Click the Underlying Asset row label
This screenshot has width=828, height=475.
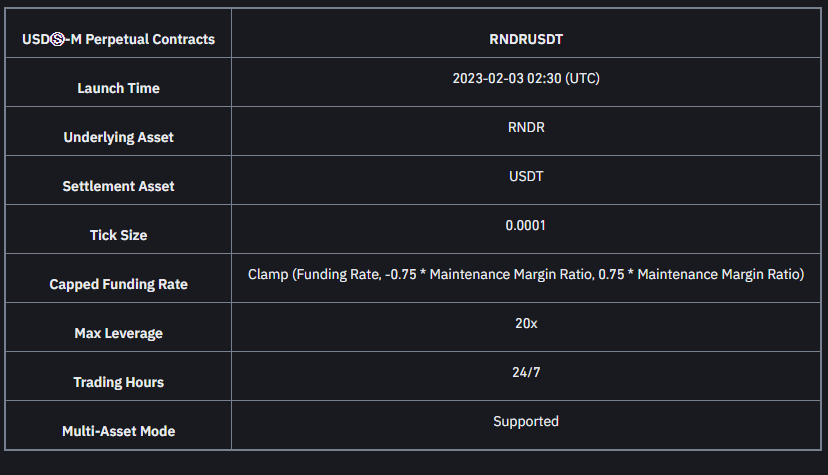point(118,137)
